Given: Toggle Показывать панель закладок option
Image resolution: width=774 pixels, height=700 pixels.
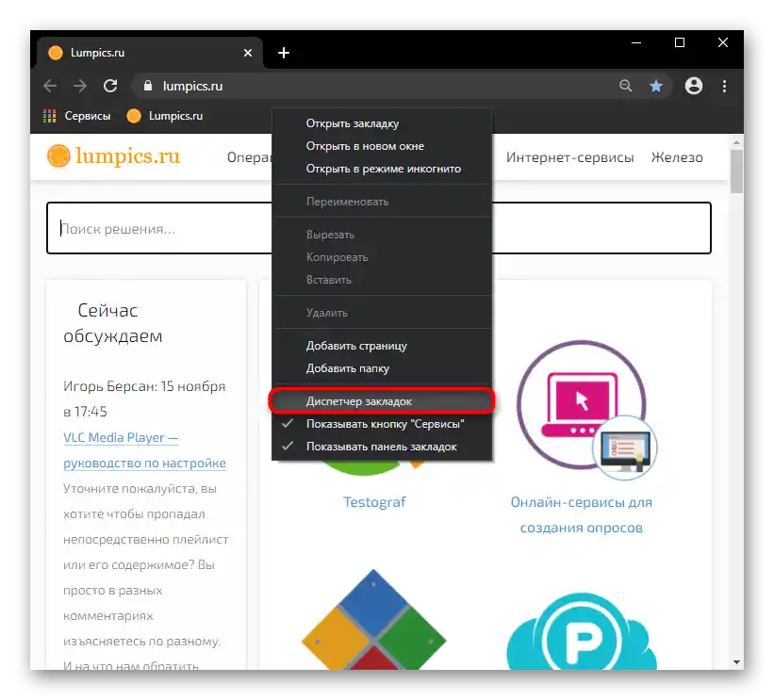Looking at the screenshot, I should [382, 447].
